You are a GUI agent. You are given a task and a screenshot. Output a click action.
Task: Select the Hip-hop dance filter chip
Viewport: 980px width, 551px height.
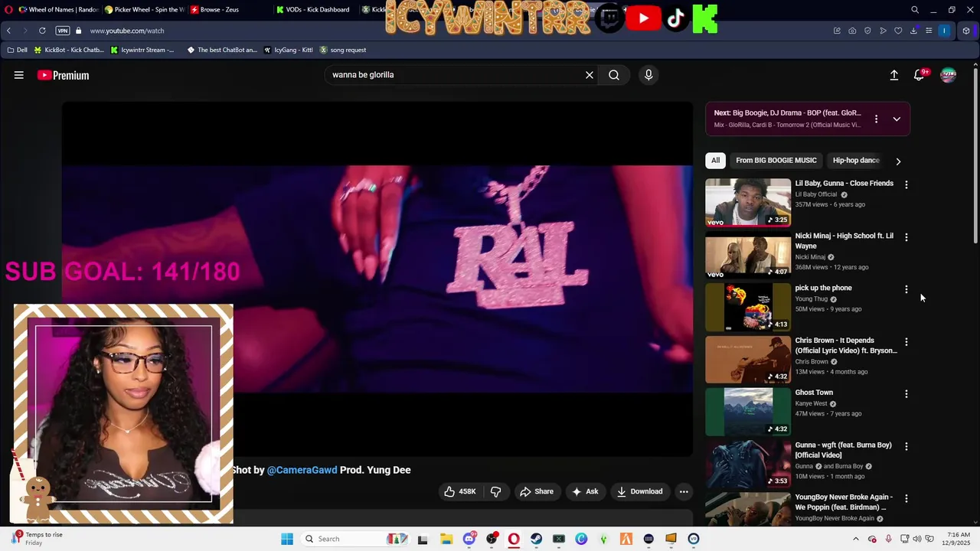856,160
